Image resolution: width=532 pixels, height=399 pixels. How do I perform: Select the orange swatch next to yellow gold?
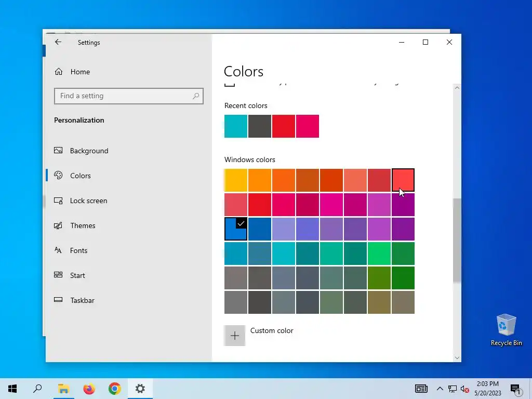260,180
